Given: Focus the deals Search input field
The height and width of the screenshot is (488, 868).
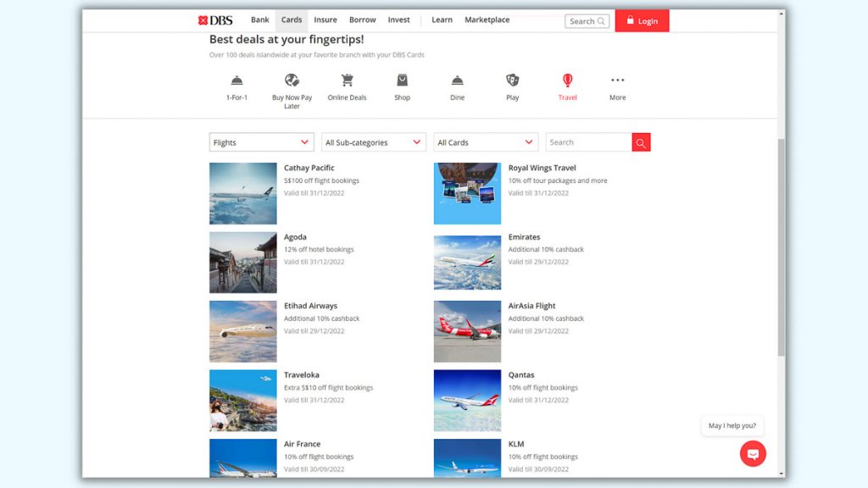Looking at the screenshot, I should (x=588, y=142).
